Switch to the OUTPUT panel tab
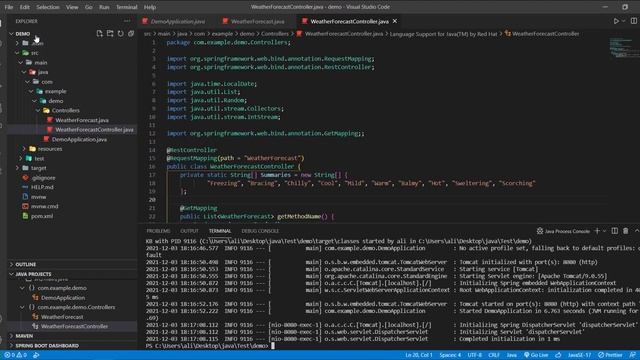The height and width of the screenshot is (360, 640). (189, 231)
